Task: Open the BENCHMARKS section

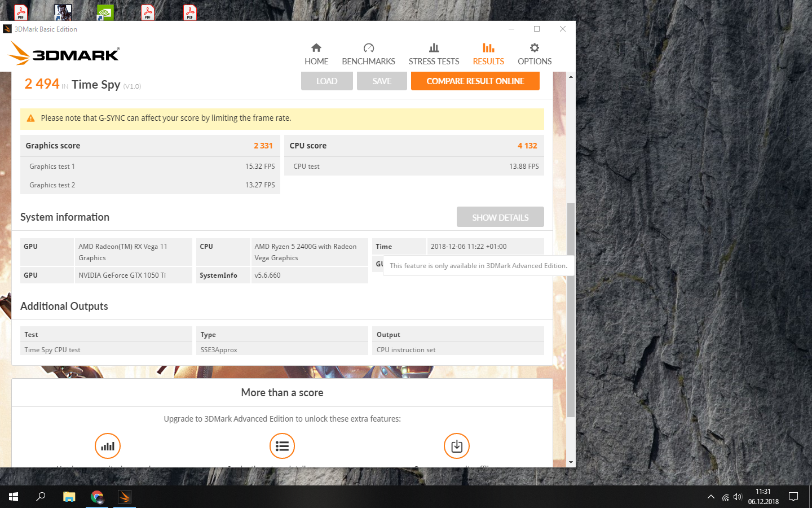Action: (x=368, y=54)
